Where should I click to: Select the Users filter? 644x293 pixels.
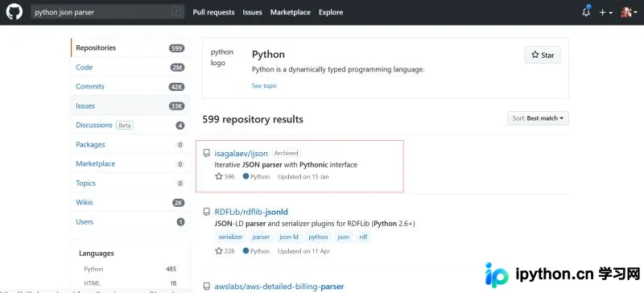(x=130, y=222)
